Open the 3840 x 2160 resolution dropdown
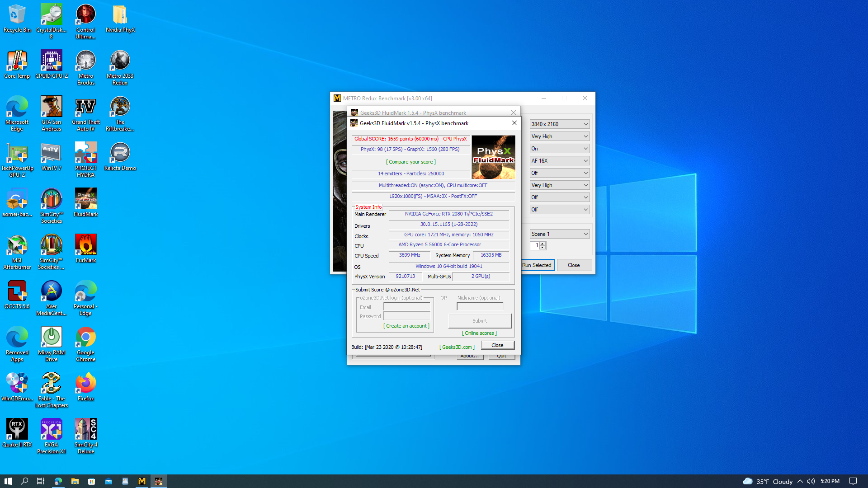The height and width of the screenshot is (488, 868). pos(560,124)
